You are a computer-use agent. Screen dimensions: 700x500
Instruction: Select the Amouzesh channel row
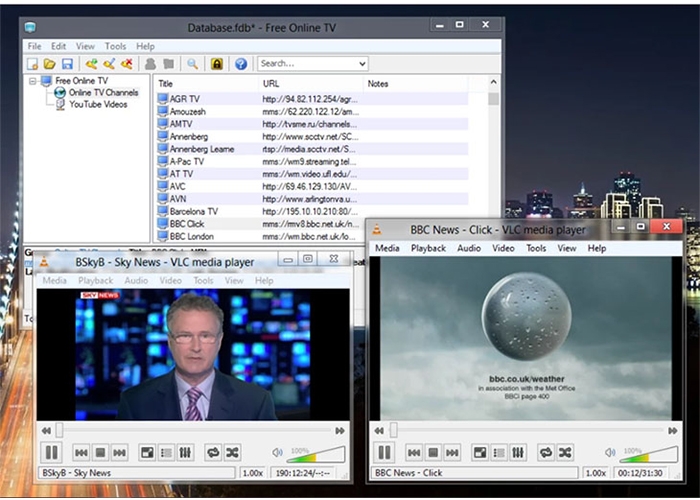coord(312,112)
